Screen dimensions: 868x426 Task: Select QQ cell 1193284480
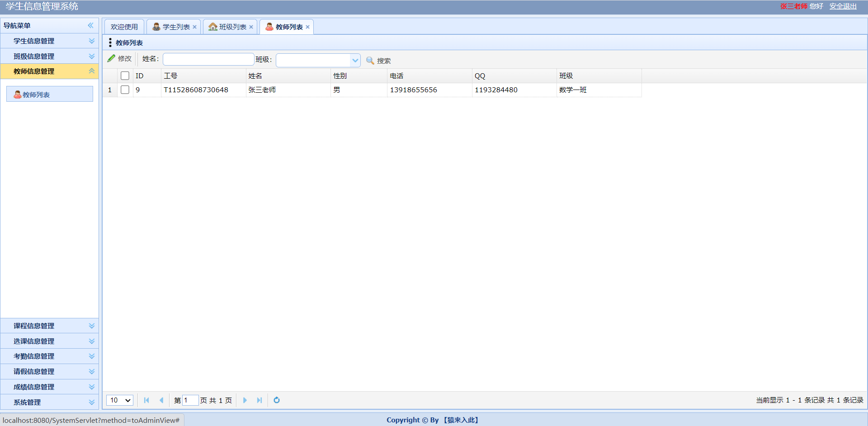514,90
